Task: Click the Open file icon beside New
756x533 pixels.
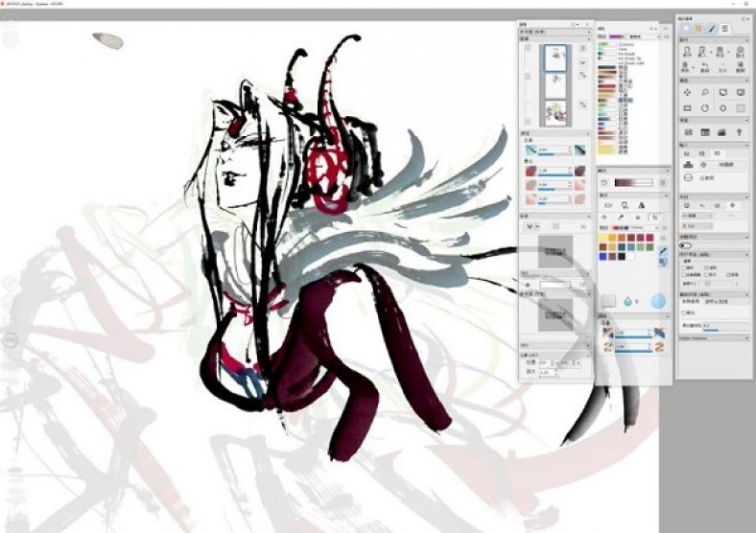Action: pos(704,51)
